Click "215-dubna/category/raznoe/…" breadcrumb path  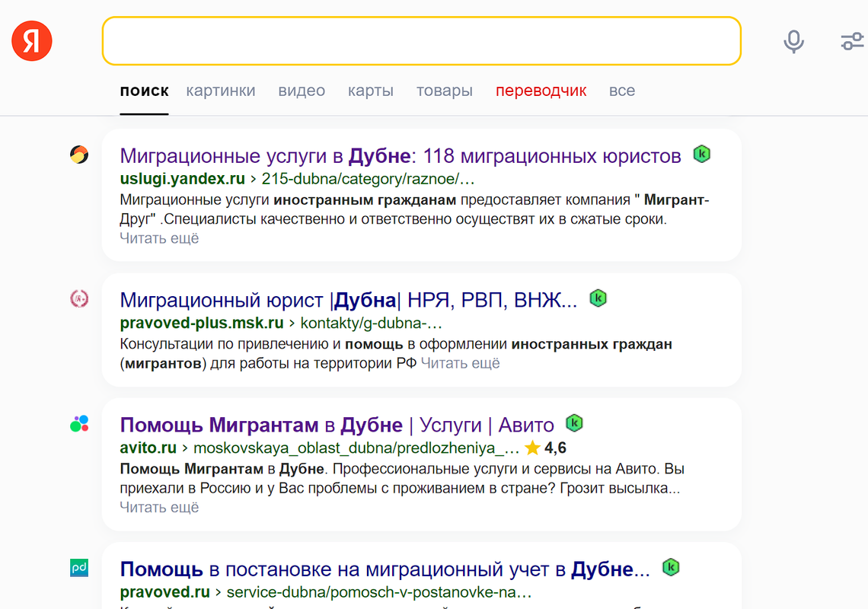click(368, 179)
